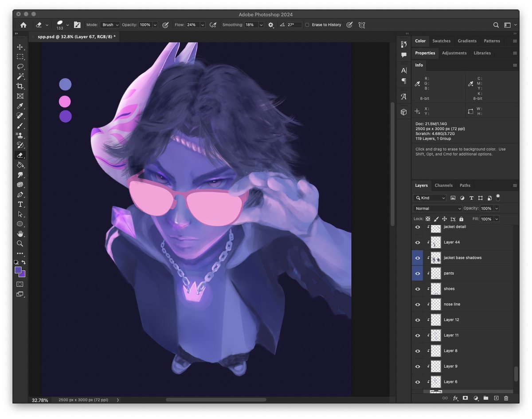The height and width of the screenshot is (419, 532).
Task: Select the Type tool
Action: pos(20,204)
